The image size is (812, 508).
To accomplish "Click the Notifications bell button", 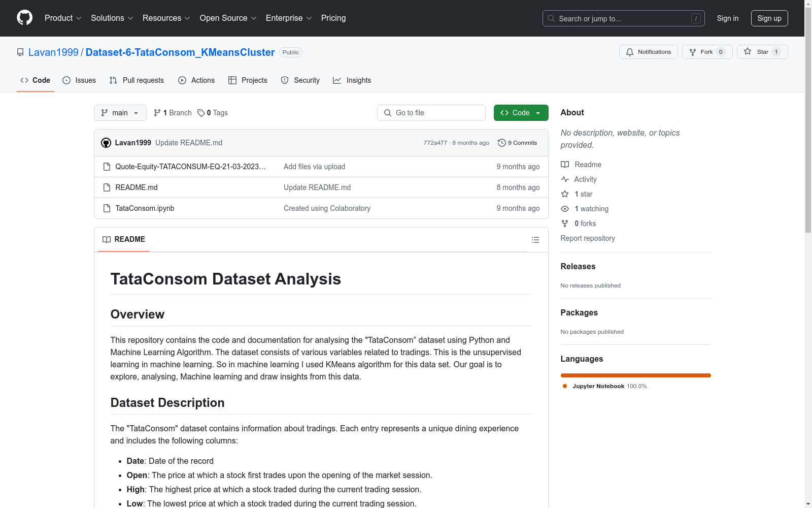I will (649, 52).
